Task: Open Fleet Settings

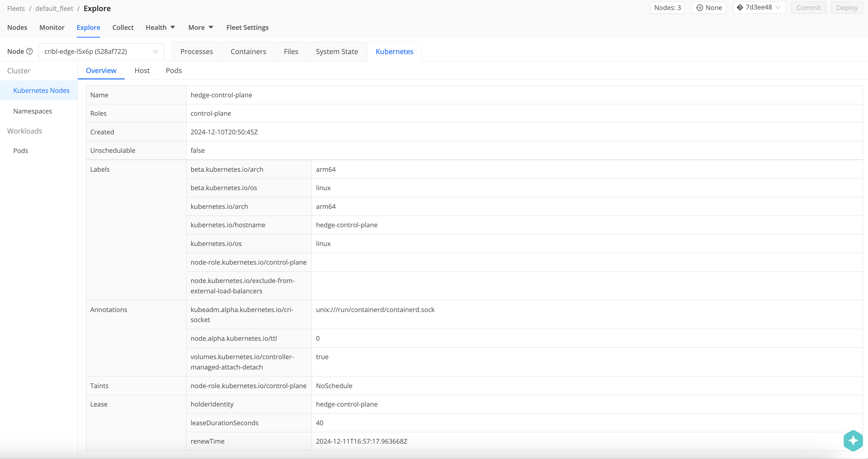Action: (247, 27)
